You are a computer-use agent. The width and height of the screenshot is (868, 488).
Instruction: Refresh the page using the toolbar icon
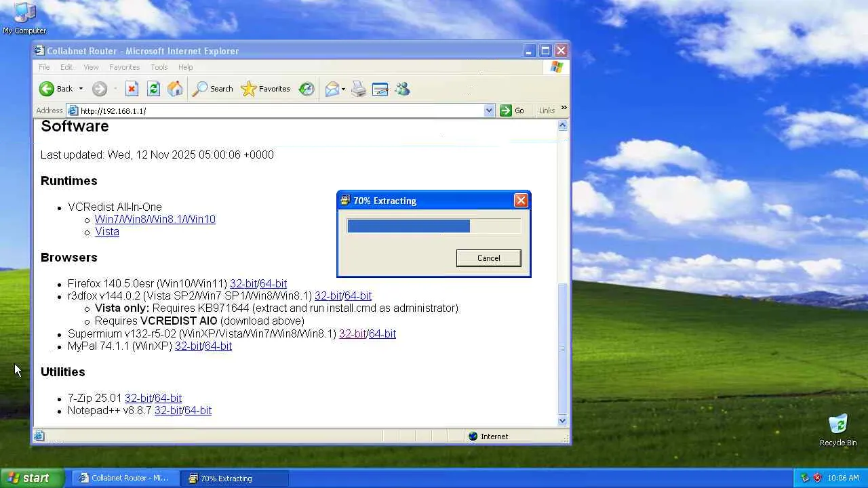tap(153, 89)
